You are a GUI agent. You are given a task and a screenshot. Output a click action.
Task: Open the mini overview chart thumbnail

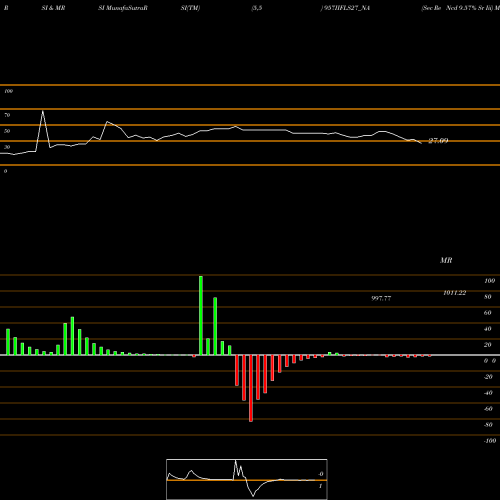click(247, 479)
